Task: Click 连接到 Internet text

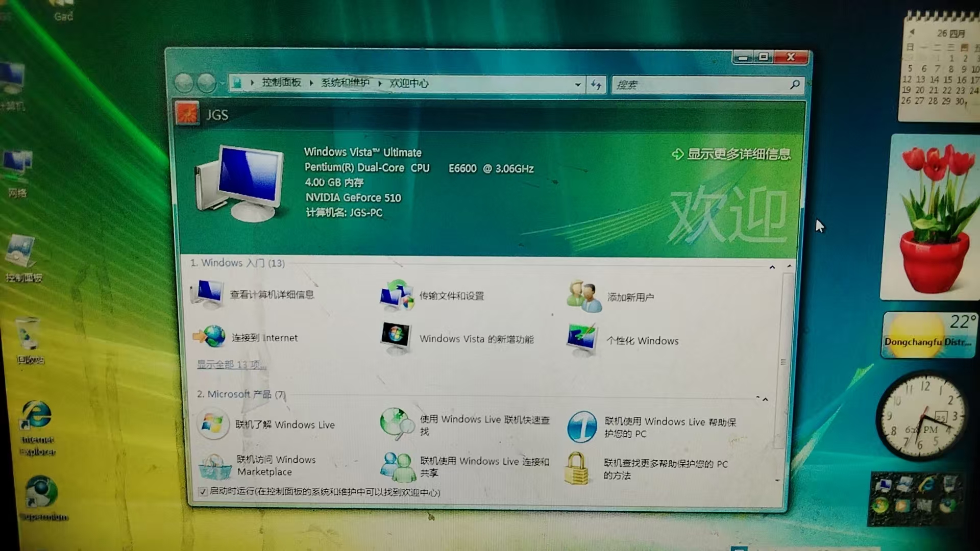Action: [x=264, y=337]
